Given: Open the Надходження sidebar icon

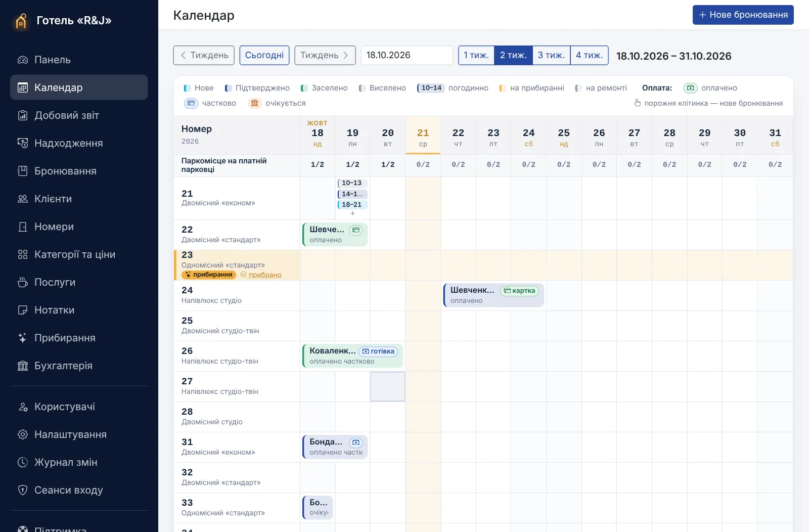Looking at the screenshot, I should click(x=23, y=143).
